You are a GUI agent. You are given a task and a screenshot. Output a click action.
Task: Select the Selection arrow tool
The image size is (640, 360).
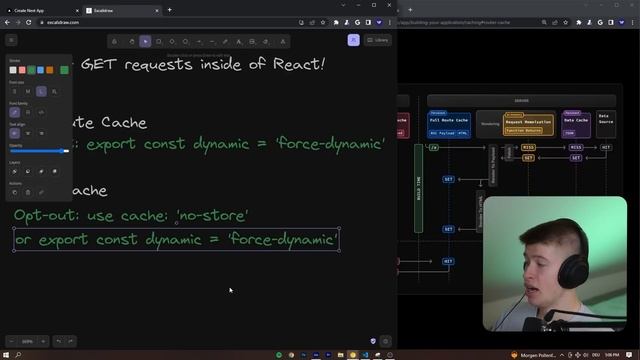pos(145,41)
